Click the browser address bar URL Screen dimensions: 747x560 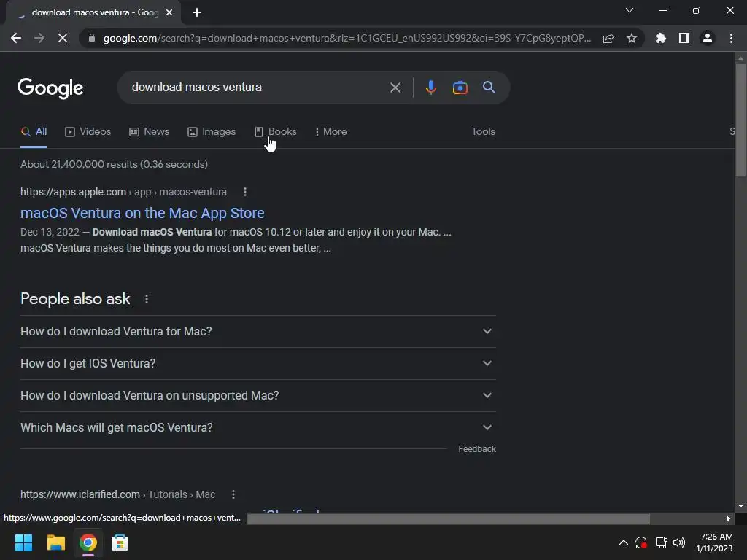coord(347,38)
